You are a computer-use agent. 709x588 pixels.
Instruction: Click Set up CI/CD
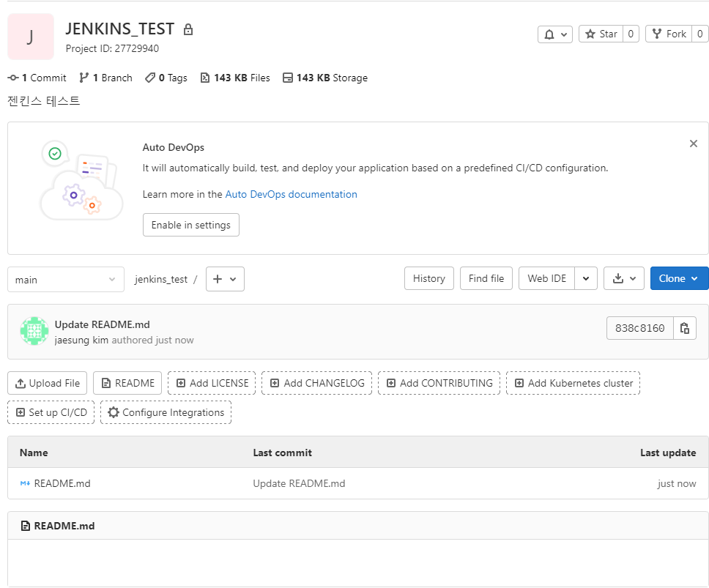[x=51, y=412]
